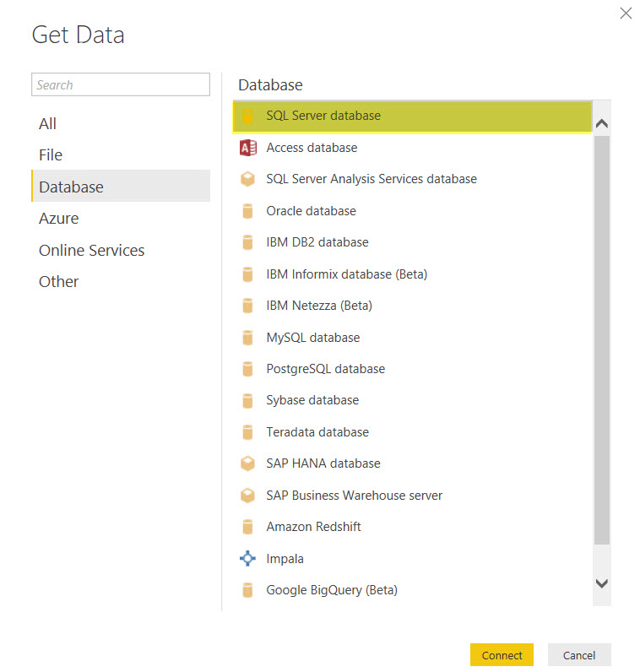Click the Impala connector icon
The height and width of the screenshot is (672, 640).
[247, 559]
